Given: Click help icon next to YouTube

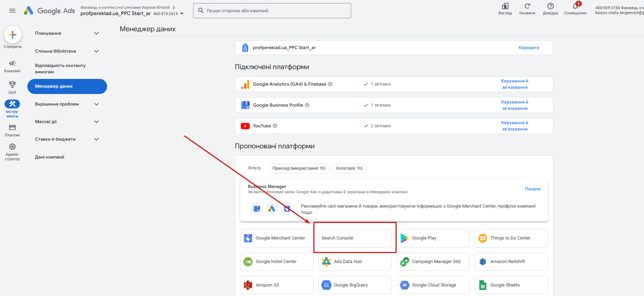Looking at the screenshot, I should tap(275, 126).
